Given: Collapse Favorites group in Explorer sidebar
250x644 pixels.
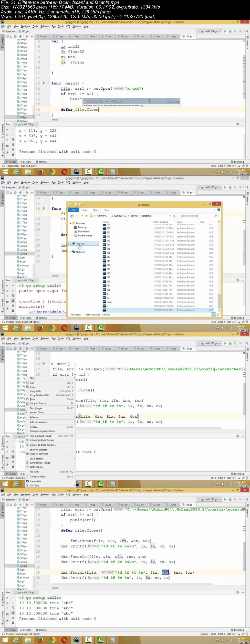Looking at the screenshot, I should coord(71,223).
